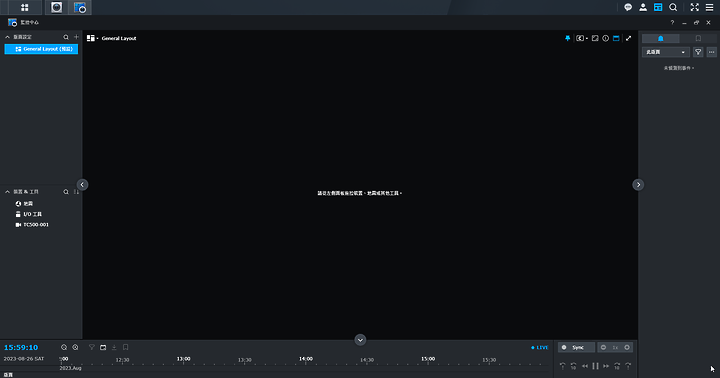Select the Monitor Center taskbar app
Image resolution: width=720 pixels, height=378 pixels.
pos(79,7)
